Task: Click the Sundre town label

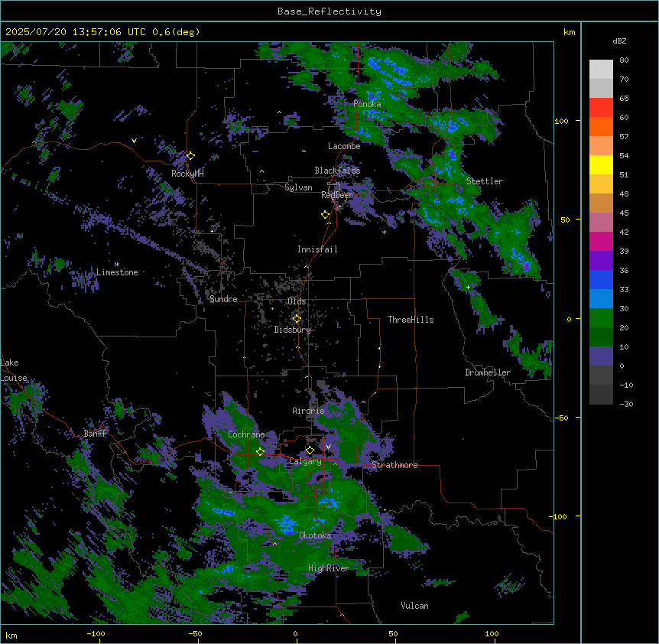Action: coord(223,299)
